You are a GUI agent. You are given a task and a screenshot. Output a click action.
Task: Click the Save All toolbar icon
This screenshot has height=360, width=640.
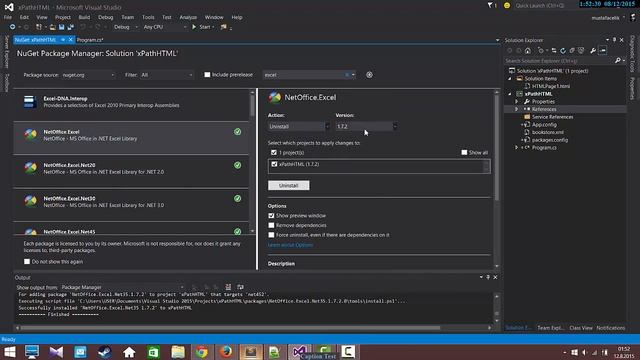[70, 27]
